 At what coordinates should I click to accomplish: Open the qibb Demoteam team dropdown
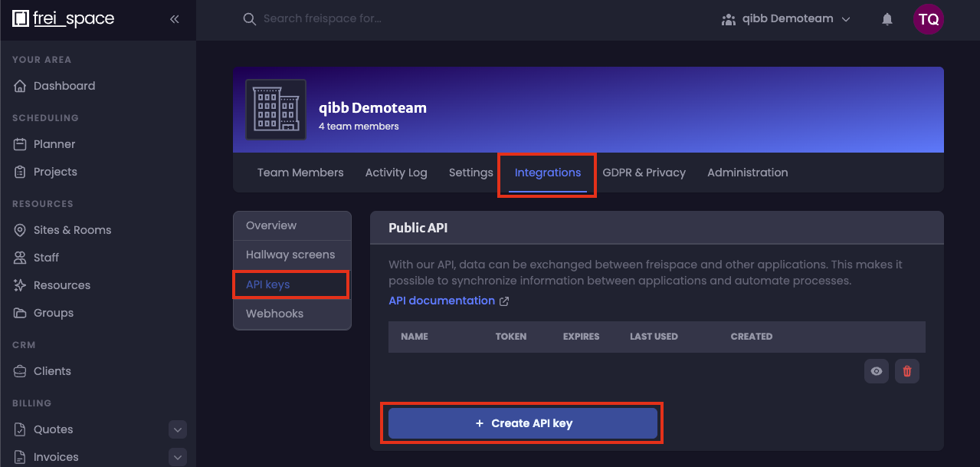(x=786, y=19)
